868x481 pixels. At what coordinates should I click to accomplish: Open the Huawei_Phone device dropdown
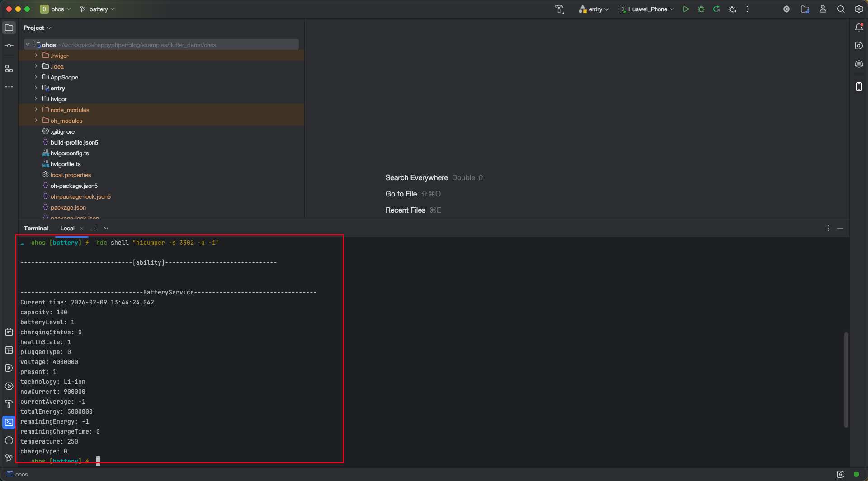(646, 9)
